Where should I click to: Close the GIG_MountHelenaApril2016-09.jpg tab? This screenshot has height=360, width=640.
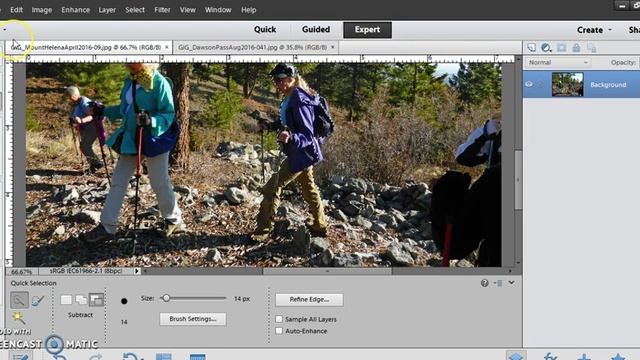(167, 47)
